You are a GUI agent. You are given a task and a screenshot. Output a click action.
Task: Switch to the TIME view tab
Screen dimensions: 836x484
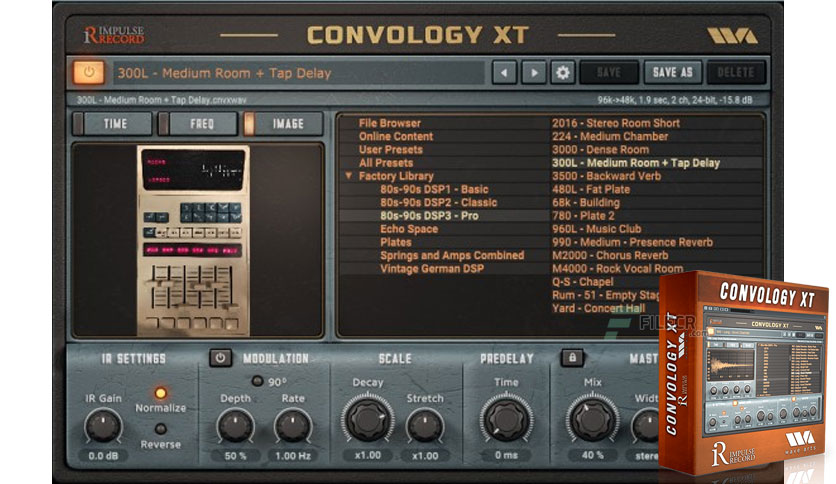click(x=112, y=124)
